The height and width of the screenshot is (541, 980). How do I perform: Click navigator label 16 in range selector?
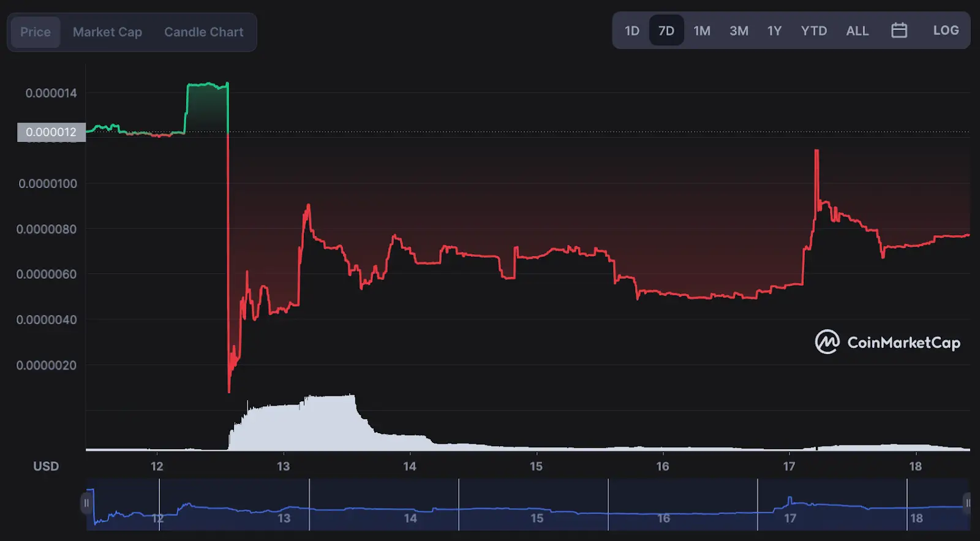pos(663,518)
